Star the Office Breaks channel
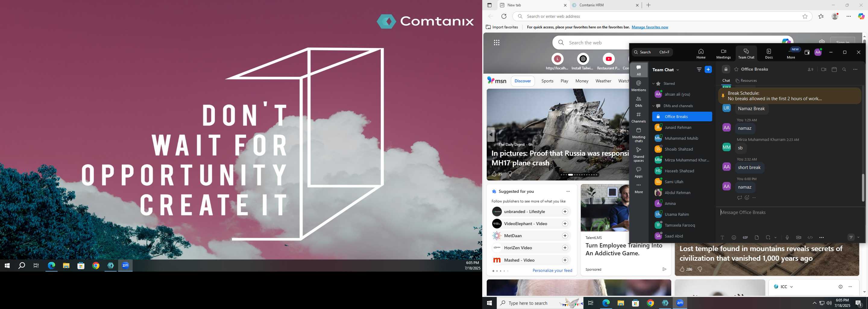Screen dimensions: 868x309 point(737,69)
